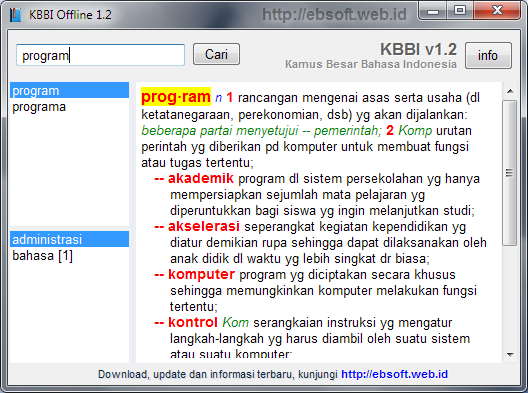Click the Cari search button
528x393 pixels.
coord(216,54)
